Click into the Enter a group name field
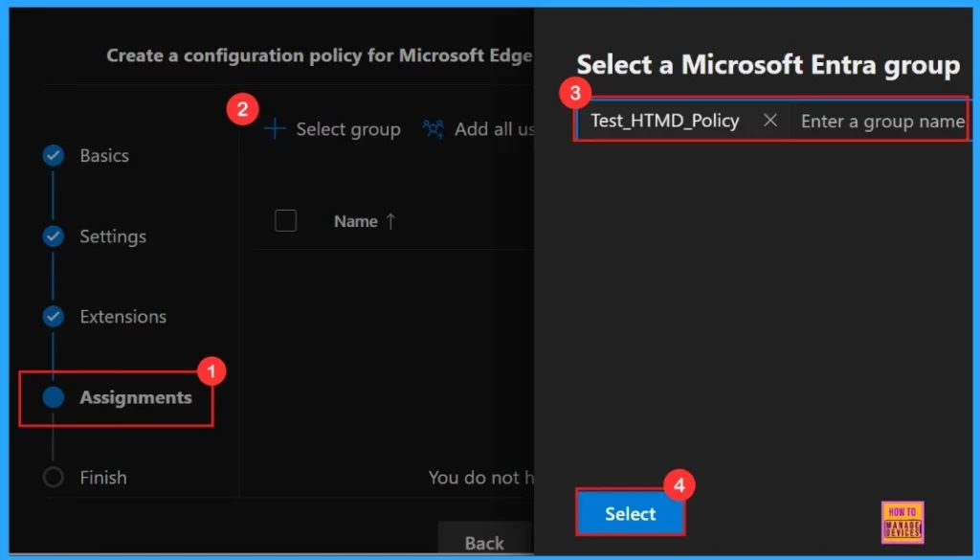 [882, 121]
